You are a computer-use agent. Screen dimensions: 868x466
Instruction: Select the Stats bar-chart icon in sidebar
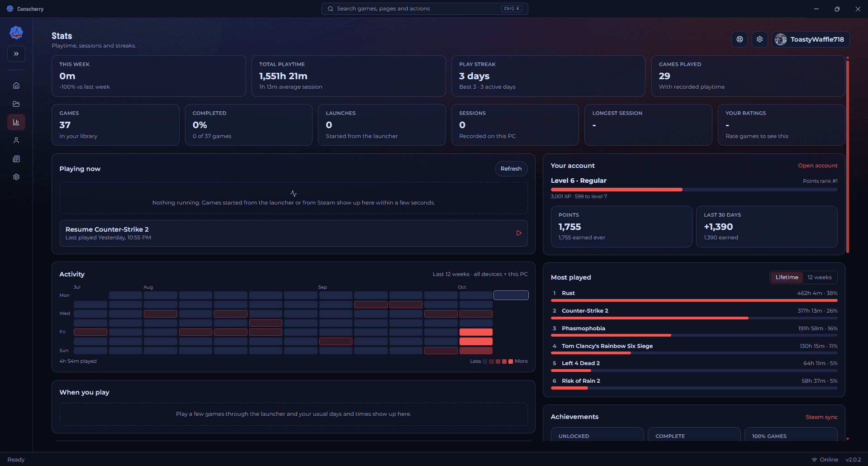coord(16,122)
